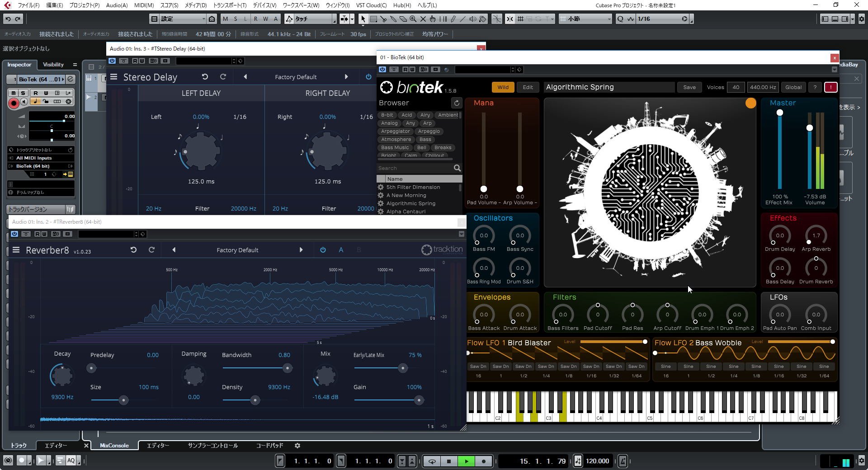Previous preset arrow in Reverber8
This screenshot has width=868, height=470.
pos(174,250)
